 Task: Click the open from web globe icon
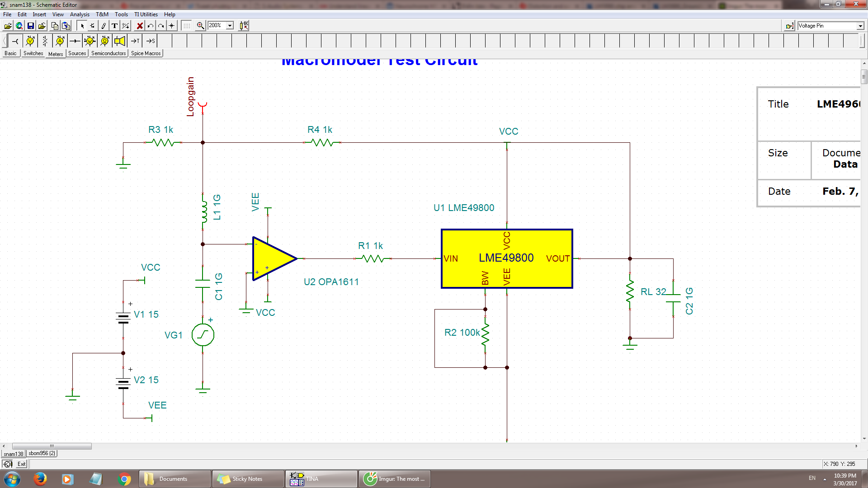pyautogui.click(x=19, y=26)
